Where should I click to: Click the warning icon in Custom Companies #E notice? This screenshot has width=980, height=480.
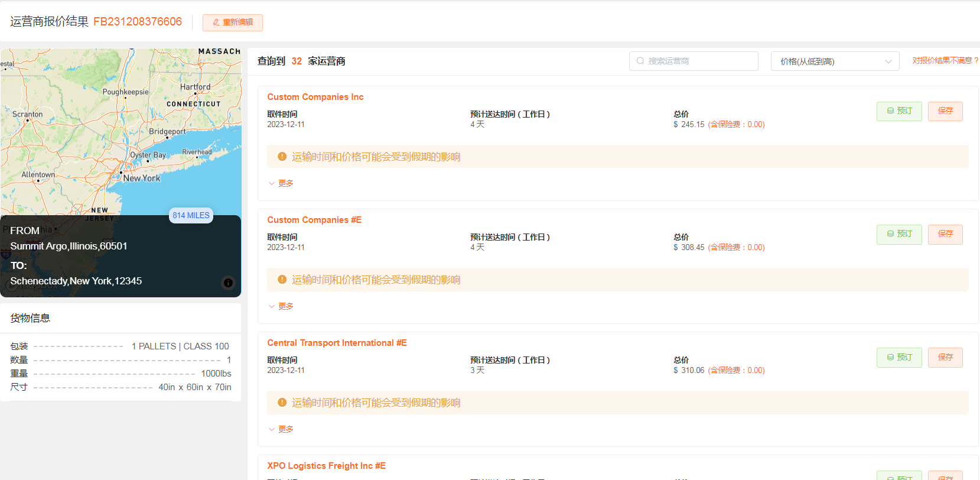click(282, 280)
